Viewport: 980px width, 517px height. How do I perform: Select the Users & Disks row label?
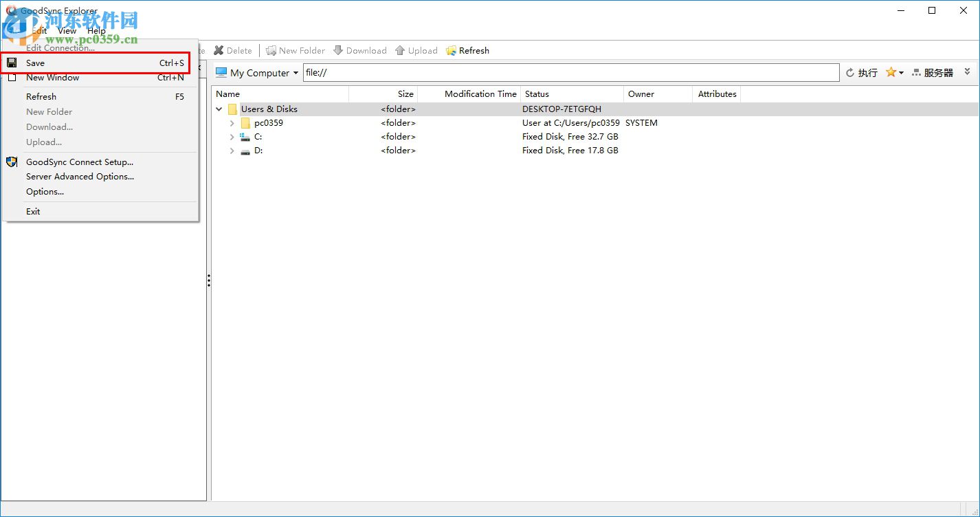269,109
